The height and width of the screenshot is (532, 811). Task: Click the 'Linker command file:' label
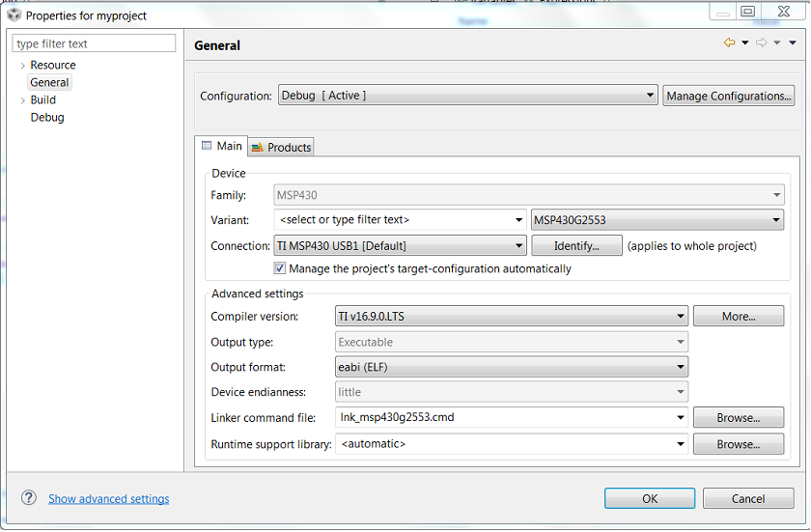pos(264,418)
